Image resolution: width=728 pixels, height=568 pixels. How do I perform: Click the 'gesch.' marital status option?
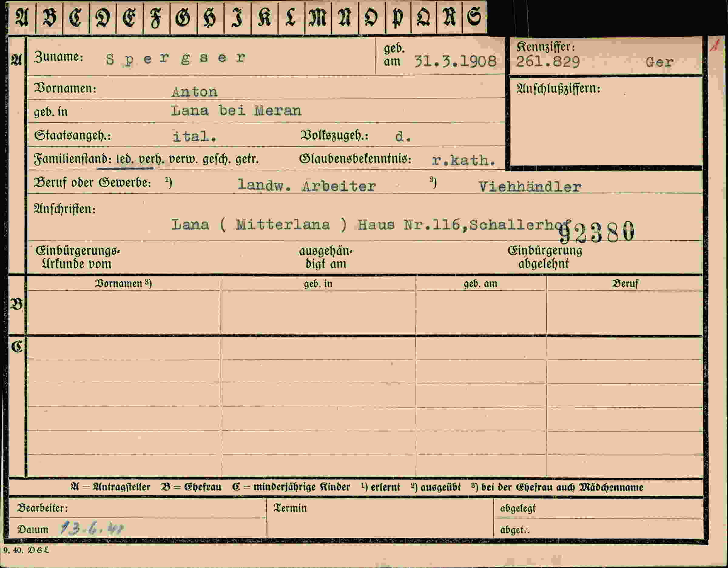pos(217,159)
